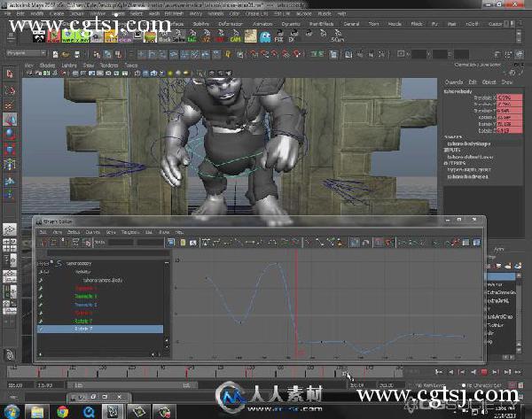532x419 pixels.
Task: Click the playback range slider bar
Action: (x=132, y=385)
